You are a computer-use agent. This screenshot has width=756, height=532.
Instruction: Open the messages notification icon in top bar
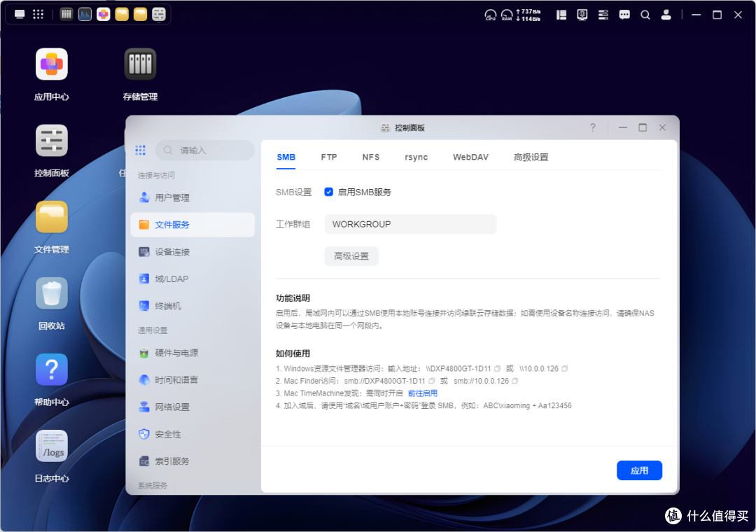pyautogui.click(x=624, y=15)
